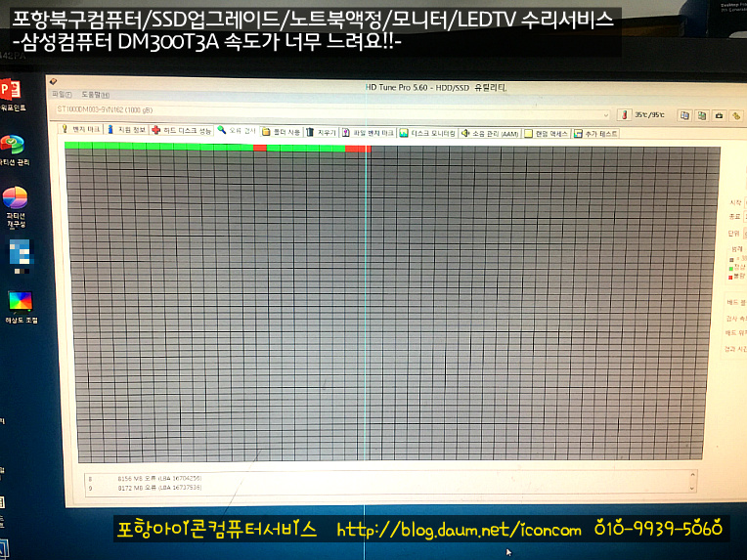Click the error list scroll-down arrow
The width and height of the screenshot is (747, 560).
pyautogui.click(x=692, y=489)
